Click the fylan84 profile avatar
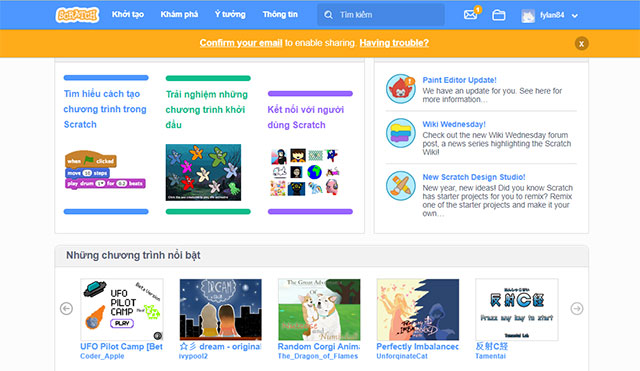The width and height of the screenshot is (640, 371). 528,16
